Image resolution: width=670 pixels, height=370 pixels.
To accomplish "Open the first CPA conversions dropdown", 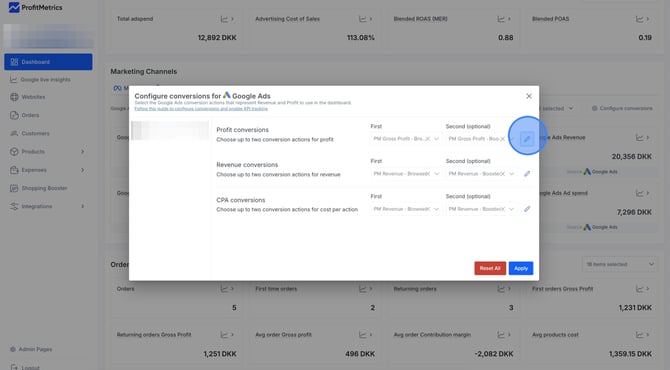I will click(x=406, y=209).
